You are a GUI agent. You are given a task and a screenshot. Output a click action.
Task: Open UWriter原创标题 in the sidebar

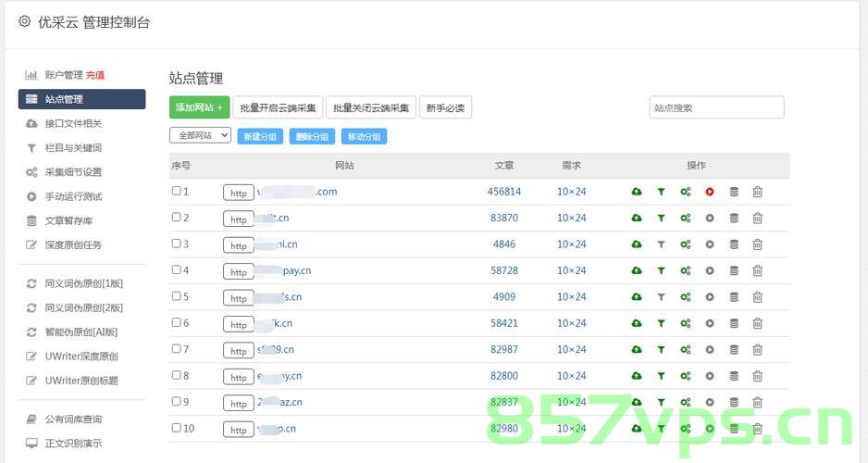pos(81,381)
